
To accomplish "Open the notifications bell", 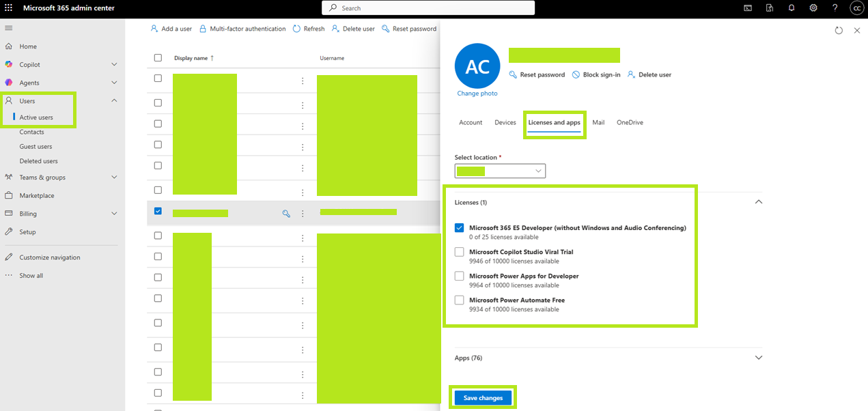I will [792, 8].
